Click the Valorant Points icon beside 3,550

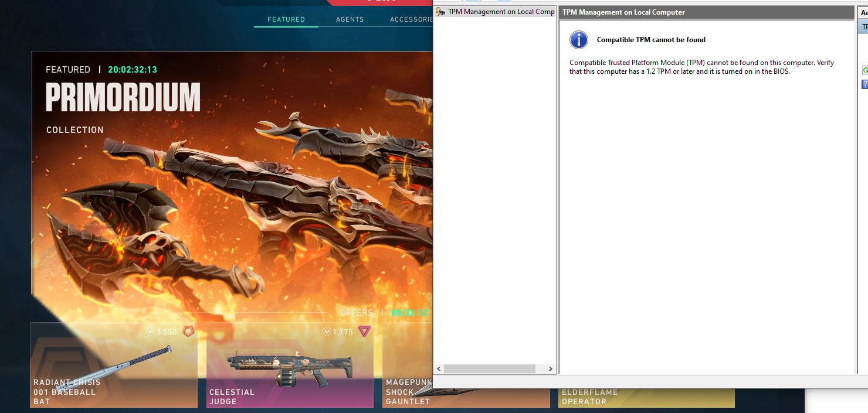150,332
